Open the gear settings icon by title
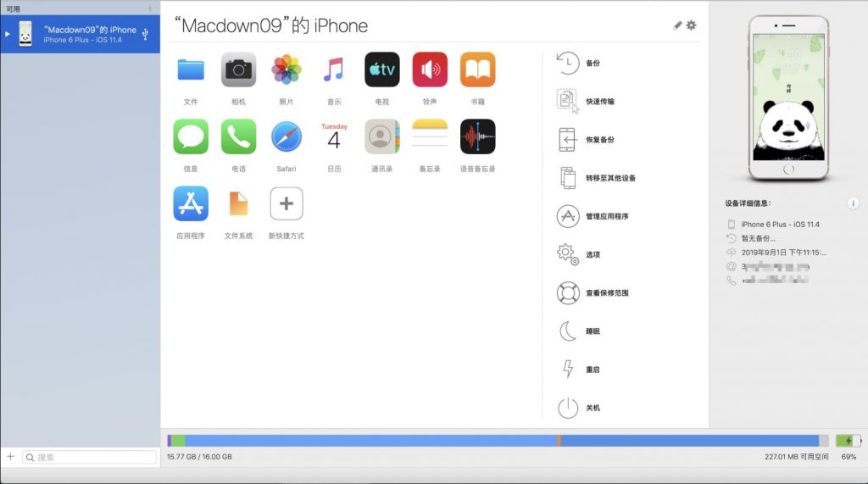The width and height of the screenshot is (868, 484). pyautogui.click(x=692, y=25)
